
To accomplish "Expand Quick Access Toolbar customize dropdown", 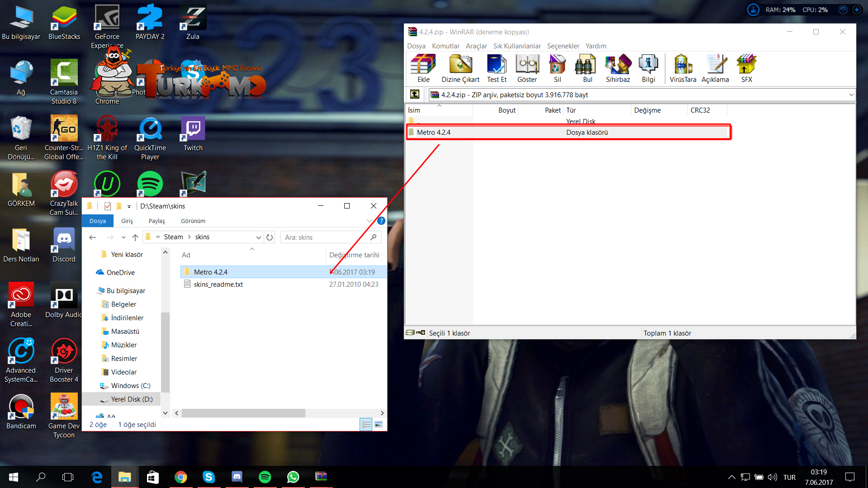I will tap(129, 206).
